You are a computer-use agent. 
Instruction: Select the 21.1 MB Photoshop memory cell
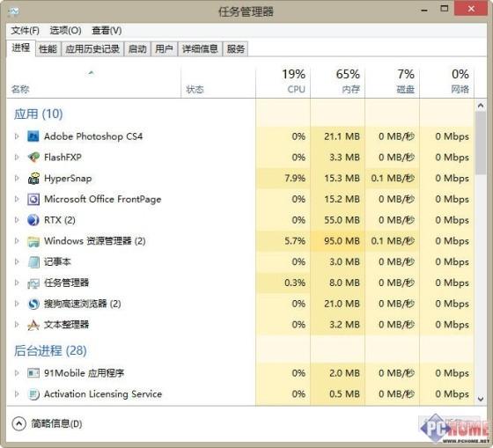coord(338,136)
